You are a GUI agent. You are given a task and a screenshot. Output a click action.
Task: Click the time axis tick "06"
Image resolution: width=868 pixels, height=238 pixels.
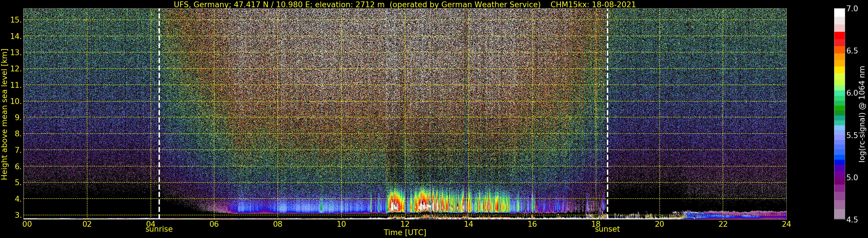214,224
